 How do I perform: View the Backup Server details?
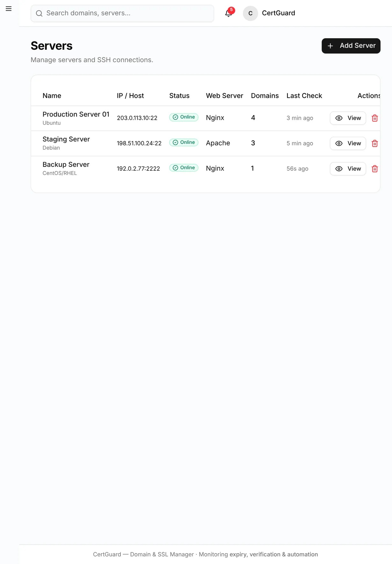click(348, 169)
